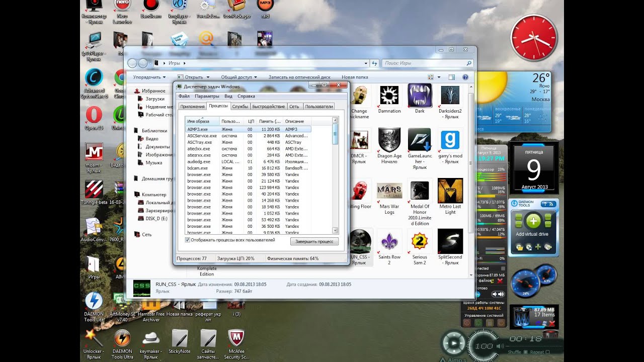This screenshot has width=644, height=362.
Task: Open the Общий доступ dropdown menu
Action: [239, 77]
